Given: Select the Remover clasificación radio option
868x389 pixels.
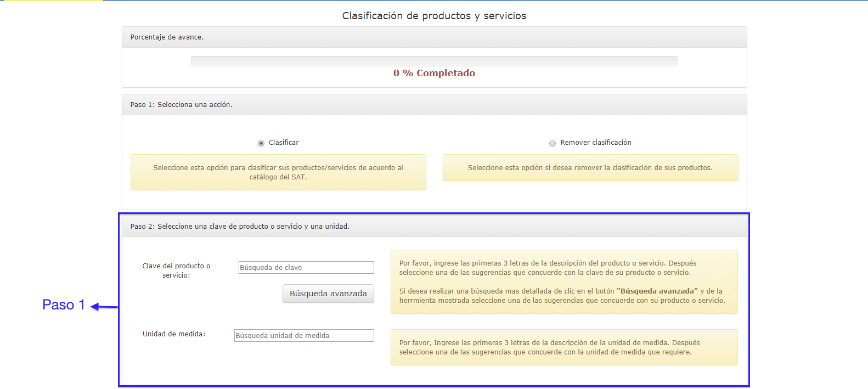Looking at the screenshot, I should coord(553,143).
